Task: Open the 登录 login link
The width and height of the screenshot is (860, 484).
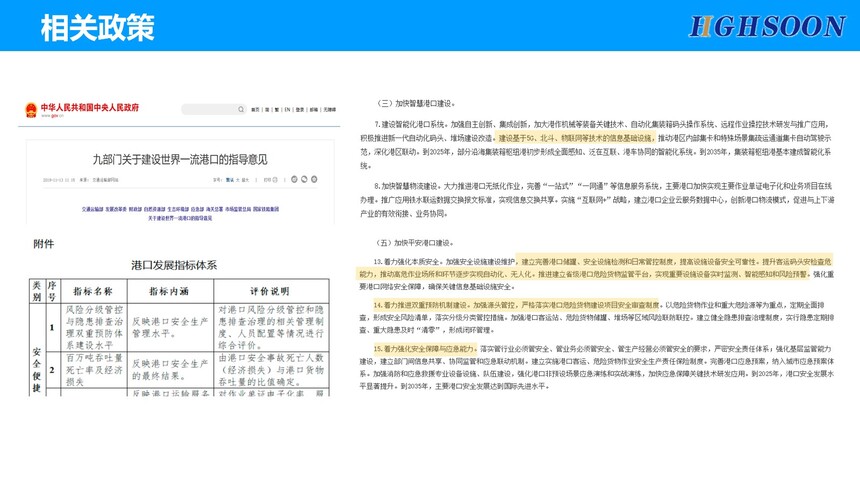Action: coord(300,109)
